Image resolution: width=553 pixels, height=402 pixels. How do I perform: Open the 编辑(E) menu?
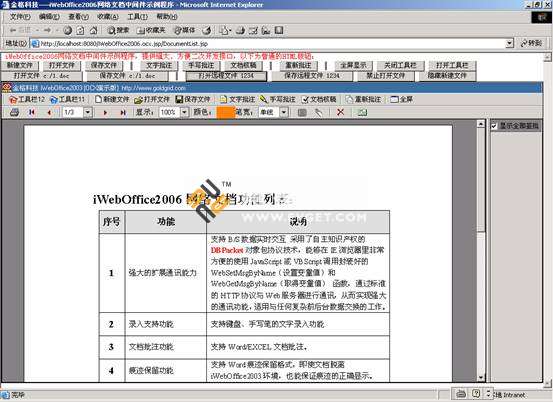[49, 17]
